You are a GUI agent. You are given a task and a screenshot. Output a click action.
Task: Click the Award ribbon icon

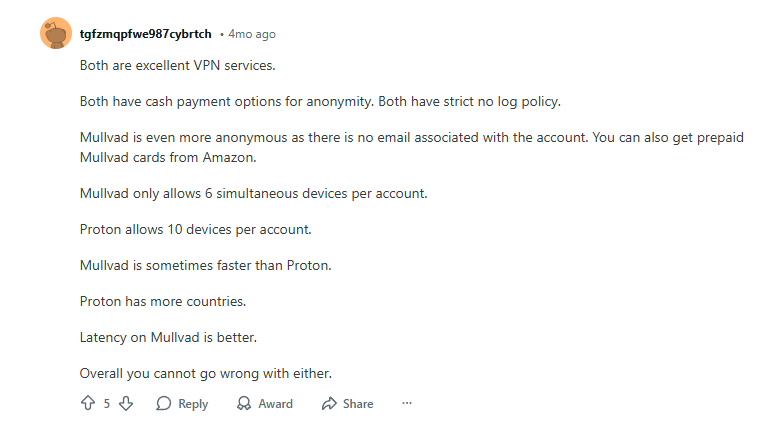coord(244,404)
